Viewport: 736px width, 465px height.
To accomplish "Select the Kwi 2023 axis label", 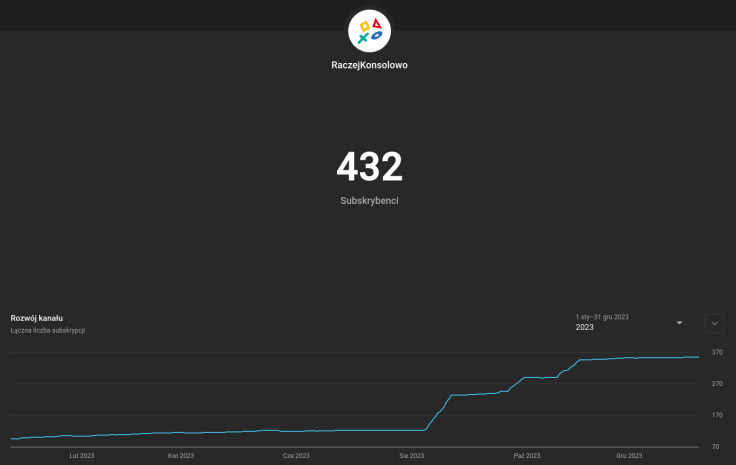I will (x=181, y=456).
